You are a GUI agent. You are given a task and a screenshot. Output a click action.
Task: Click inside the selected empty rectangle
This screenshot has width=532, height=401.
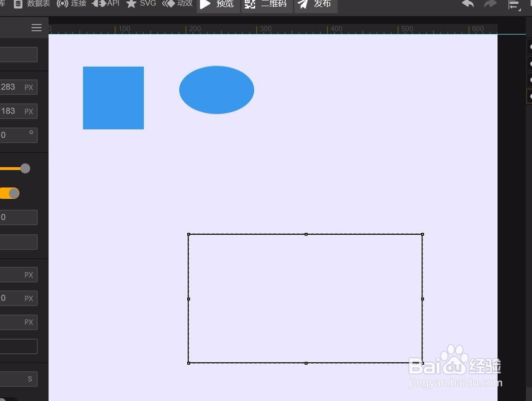point(305,299)
